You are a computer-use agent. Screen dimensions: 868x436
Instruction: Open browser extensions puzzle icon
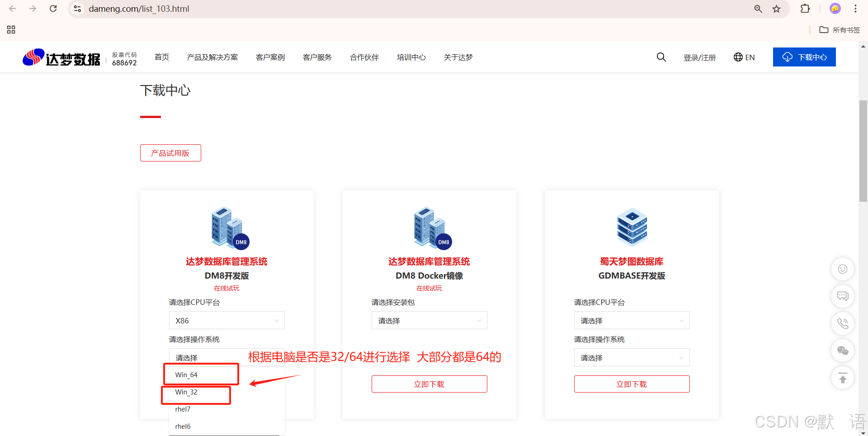click(x=805, y=9)
